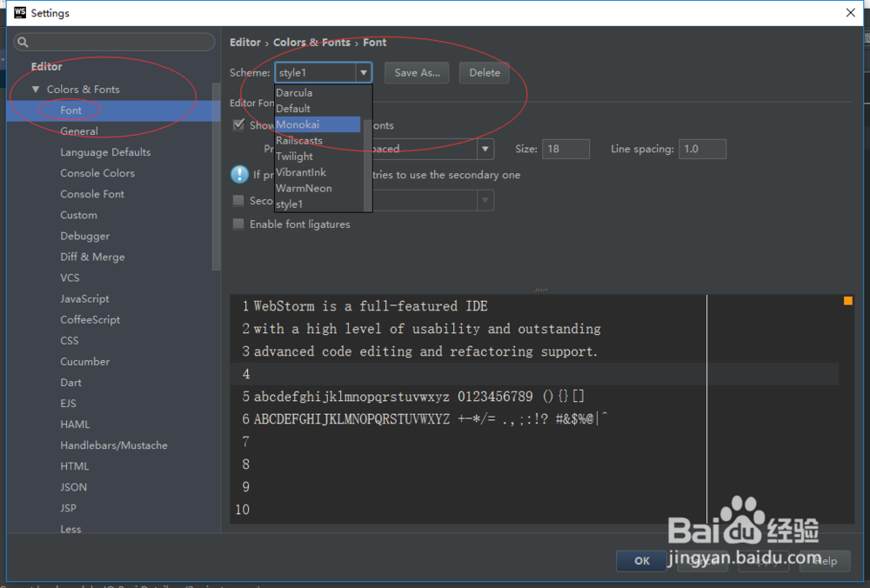870x588 pixels.
Task: Select Custom in the settings tree
Action: pyautogui.click(x=78, y=215)
